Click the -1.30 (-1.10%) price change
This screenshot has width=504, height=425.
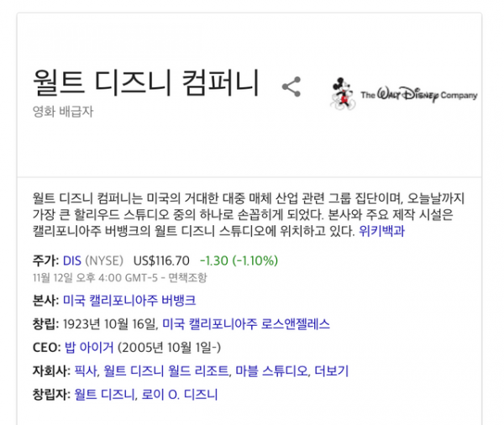[239, 260]
